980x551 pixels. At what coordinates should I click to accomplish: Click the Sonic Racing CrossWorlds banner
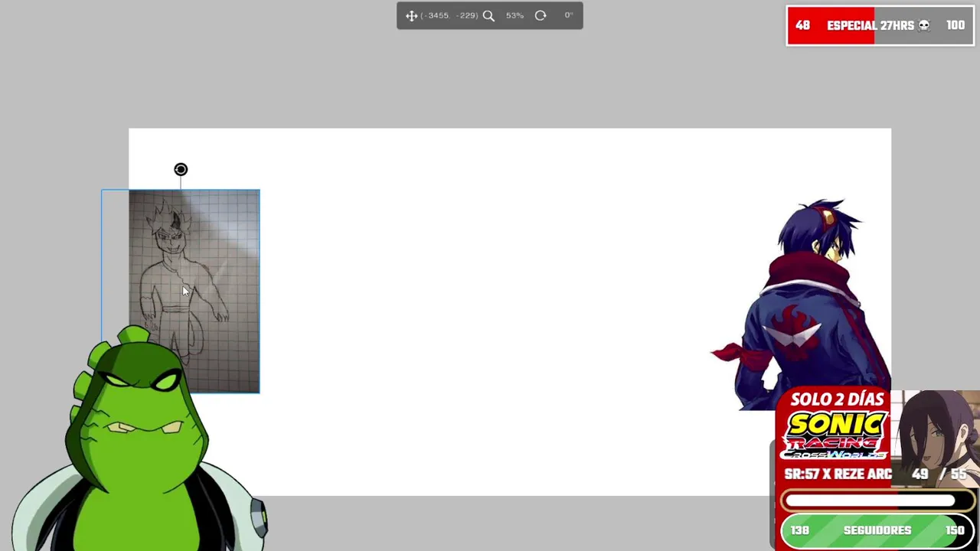coord(835,435)
